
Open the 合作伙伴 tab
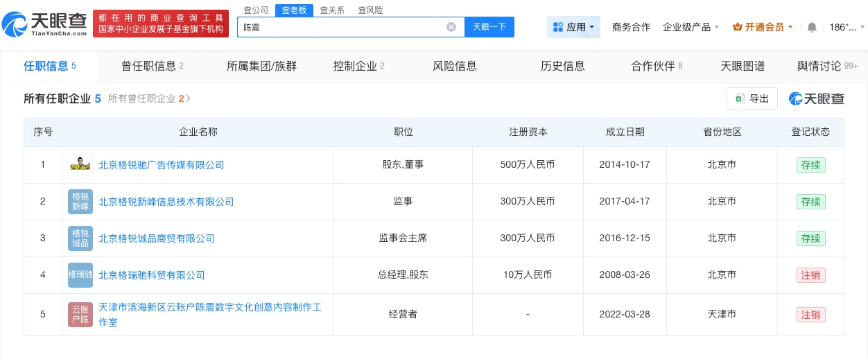coord(657,66)
